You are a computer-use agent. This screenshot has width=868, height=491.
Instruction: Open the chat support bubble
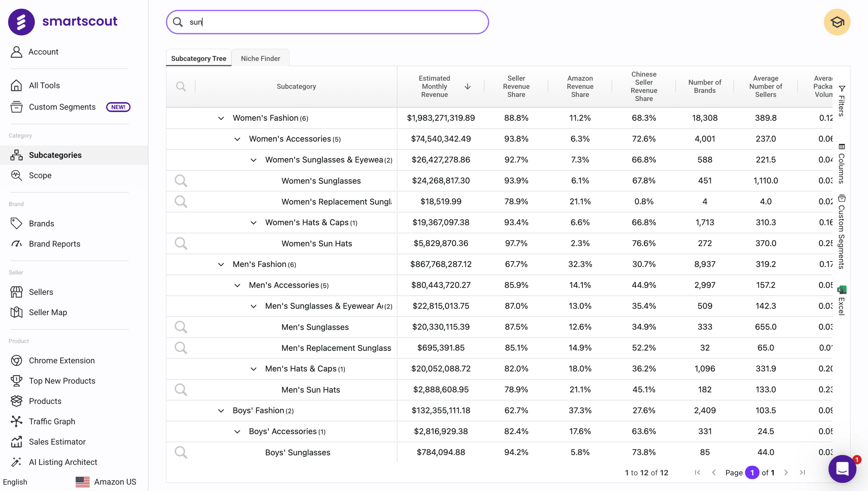842,469
